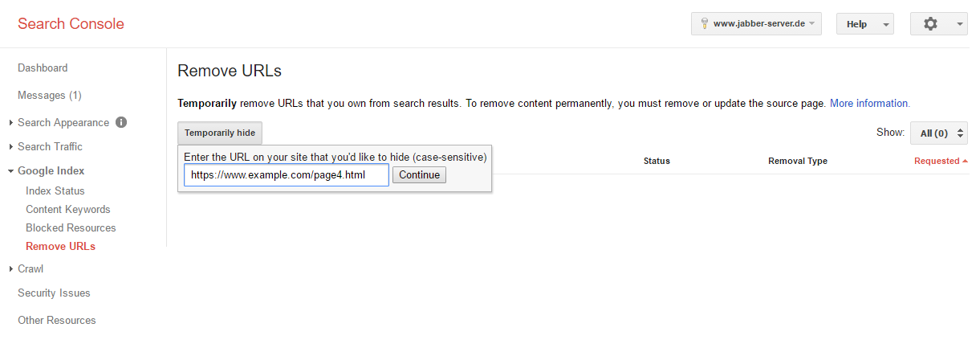This screenshot has height=340, width=980.
Task: Collapse the Google Index section
Action: click(51, 170)
